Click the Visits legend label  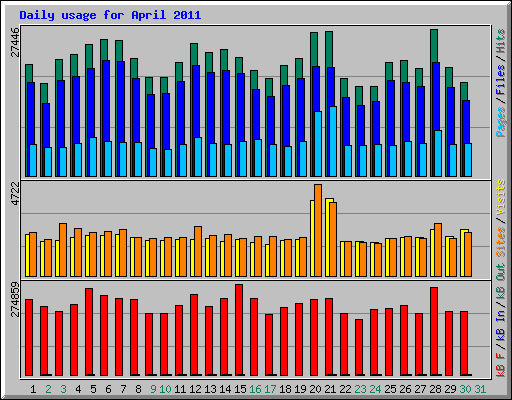(500, 198)
